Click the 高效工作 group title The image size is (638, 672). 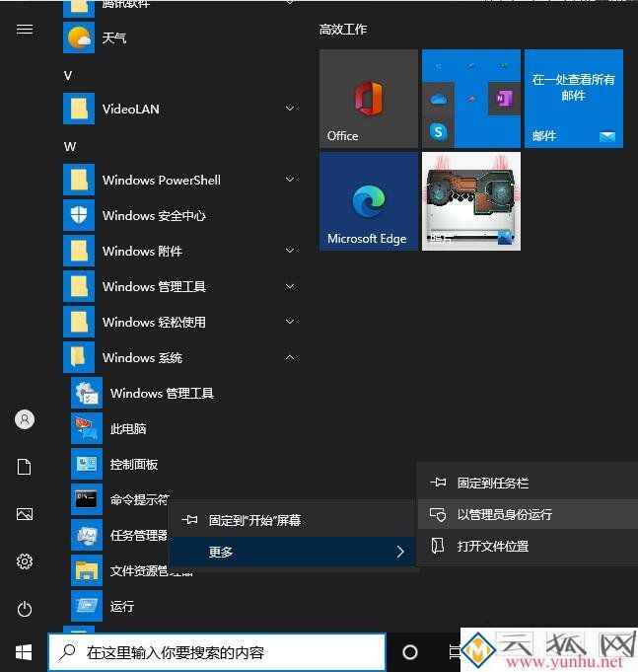(x=343, y=30)
